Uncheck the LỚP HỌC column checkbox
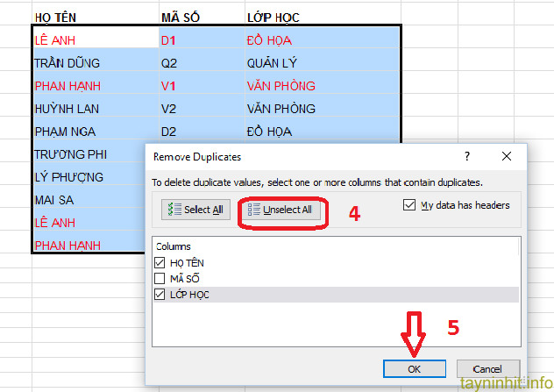This screenshot has height=392, width=554. click(x=160, y=295)
